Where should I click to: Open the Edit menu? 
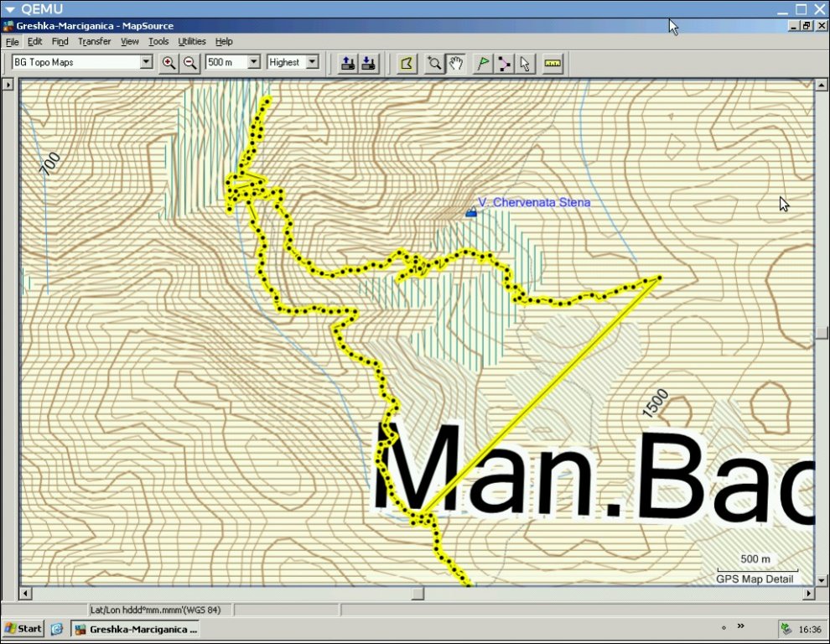click(x=35, y=41)
